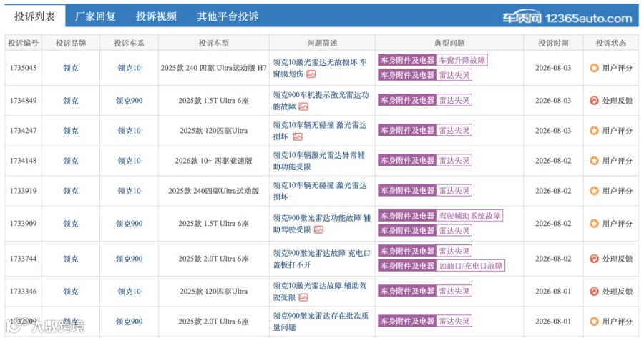Select model 2026款 10+ 四驱竞速版
The image size is (644, 338).
coord(213,161)
